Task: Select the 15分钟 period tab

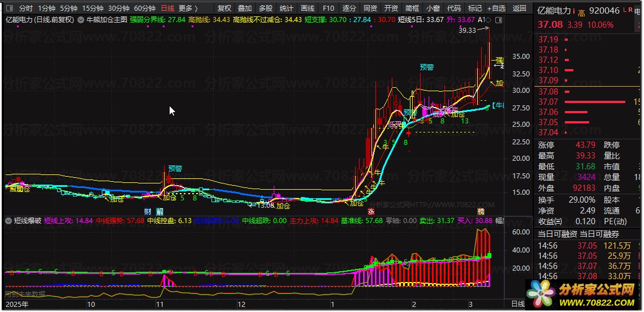Action: 93,8
